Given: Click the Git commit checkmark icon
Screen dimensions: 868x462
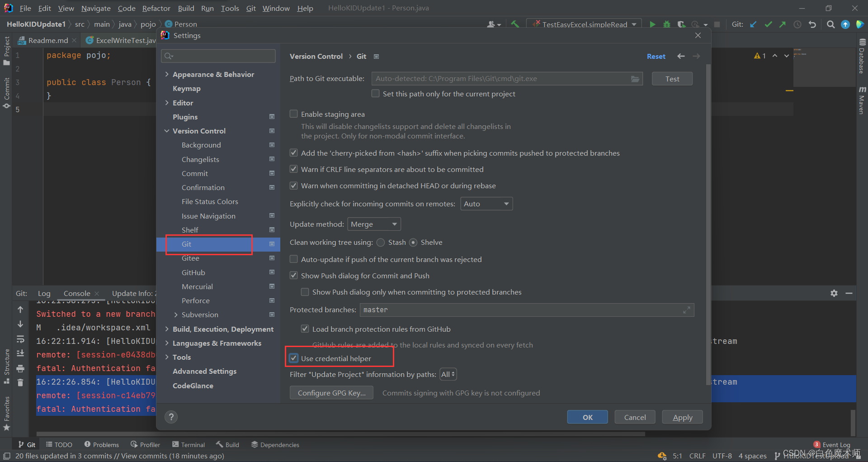Looking at the screenshot, I should pos(768,24).
